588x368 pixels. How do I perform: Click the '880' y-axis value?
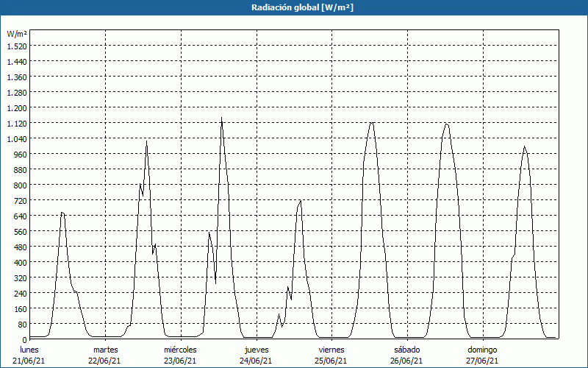(21, 170)
